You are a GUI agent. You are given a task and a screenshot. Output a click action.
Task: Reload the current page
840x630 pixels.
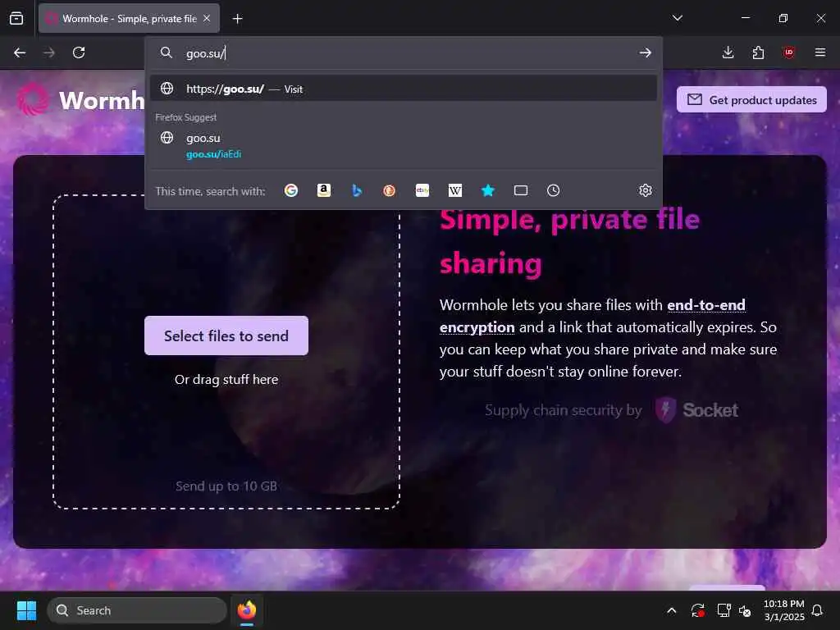[79, 52]
